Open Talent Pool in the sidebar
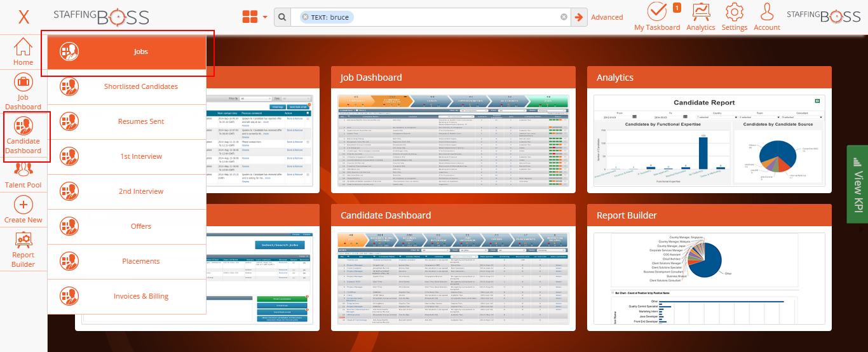868x352 pixels. (x=24, y=175)
